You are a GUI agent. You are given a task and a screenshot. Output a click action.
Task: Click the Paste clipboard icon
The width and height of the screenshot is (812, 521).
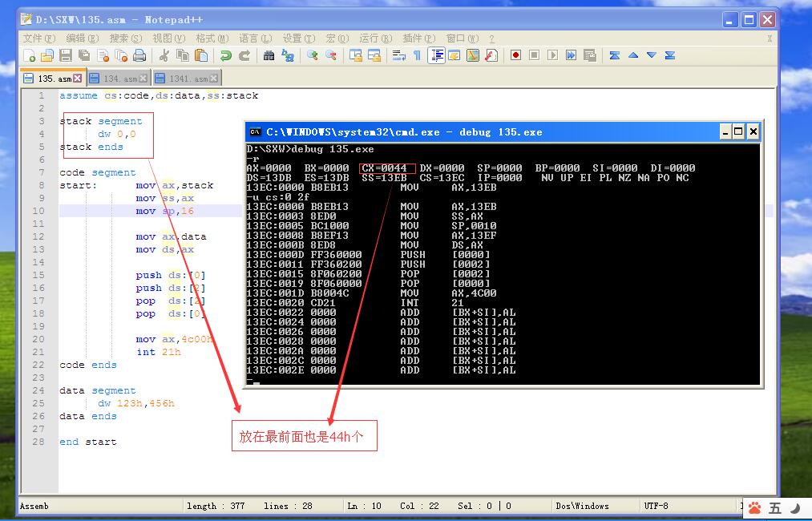pos(201,55)
